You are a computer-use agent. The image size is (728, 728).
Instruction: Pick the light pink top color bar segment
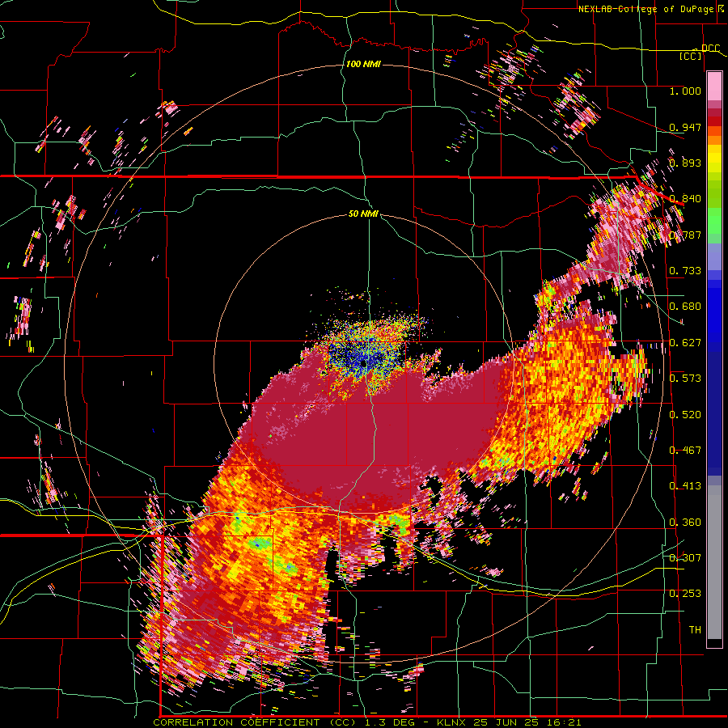click(x=714, y=87)
